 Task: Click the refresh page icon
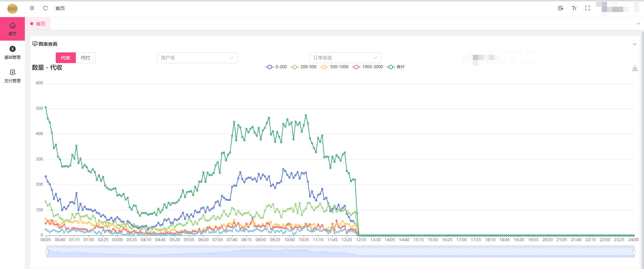click(x=45, y=8)
